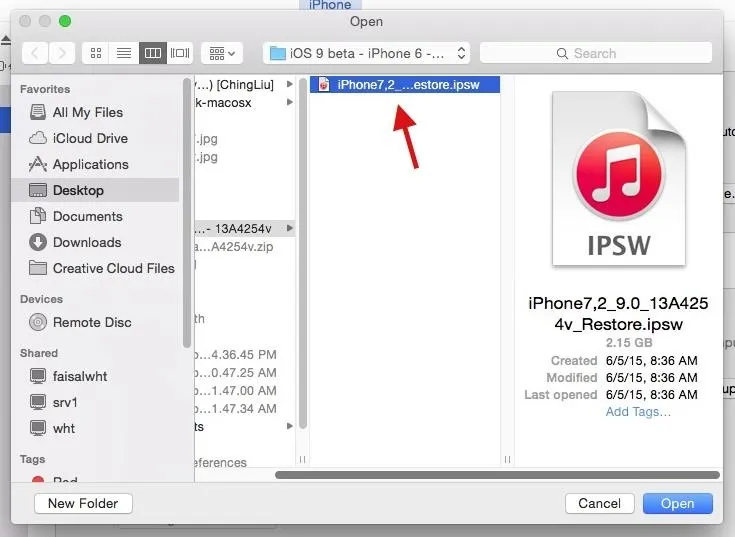Click the Add Tags link
The width and height of the screenshot is (735, 537).
[x=638, y=411]
